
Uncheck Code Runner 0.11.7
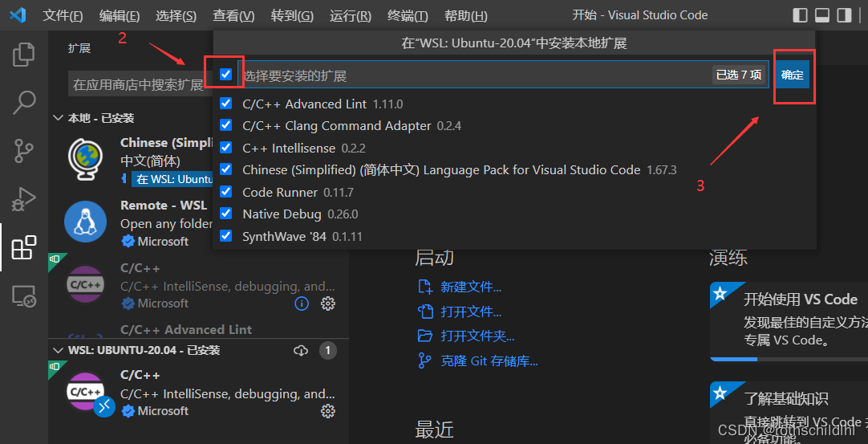(x=226, y=192)
